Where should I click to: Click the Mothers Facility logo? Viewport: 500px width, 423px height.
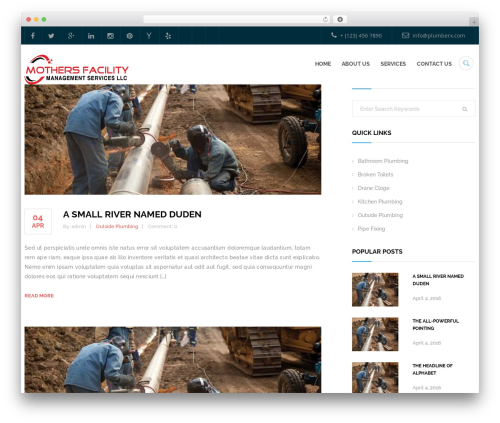77,69
